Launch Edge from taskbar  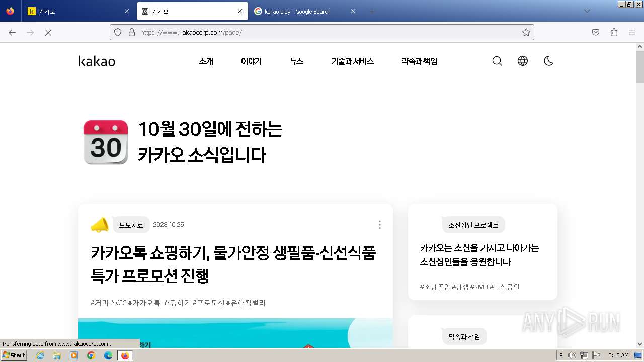108,355
